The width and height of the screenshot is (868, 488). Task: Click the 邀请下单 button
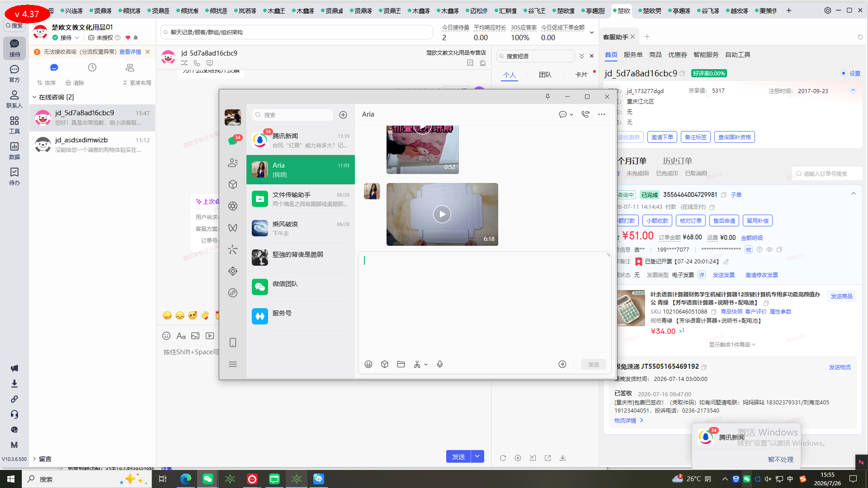[662, 137]
